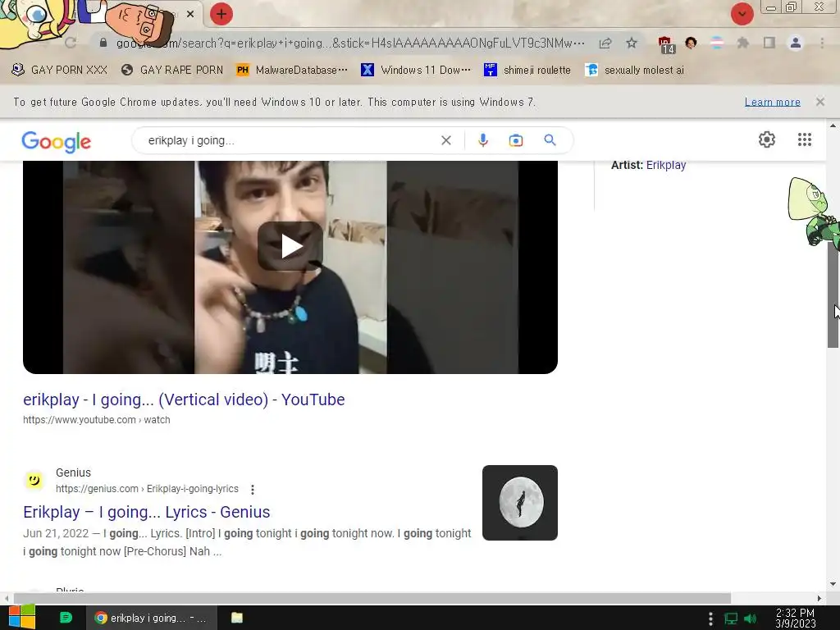Close the current browser tab

(190, 15)
